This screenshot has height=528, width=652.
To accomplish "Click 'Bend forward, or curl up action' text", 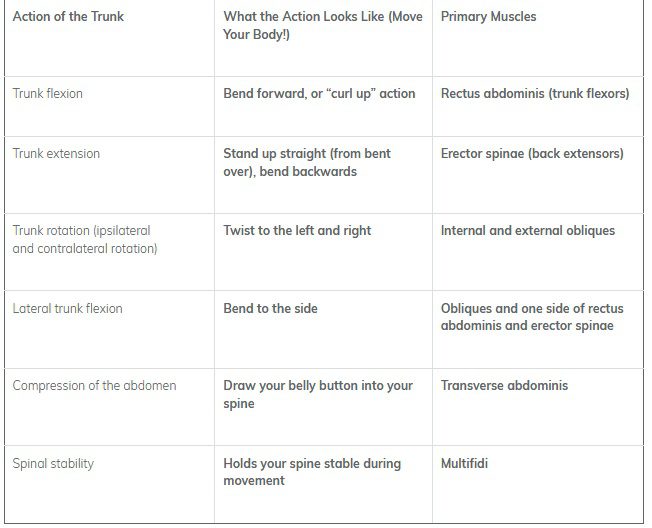I will pos(319,94).
